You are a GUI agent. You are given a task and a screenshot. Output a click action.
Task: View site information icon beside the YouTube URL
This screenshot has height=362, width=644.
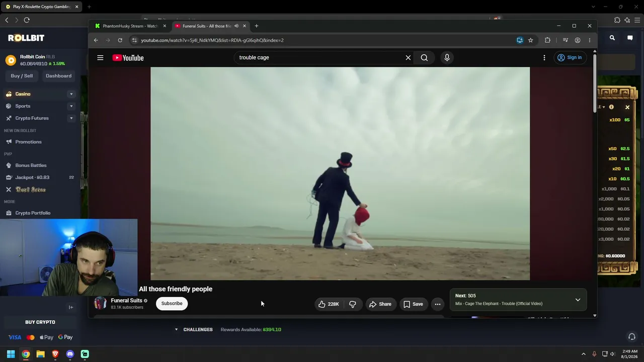coord(134,40)
